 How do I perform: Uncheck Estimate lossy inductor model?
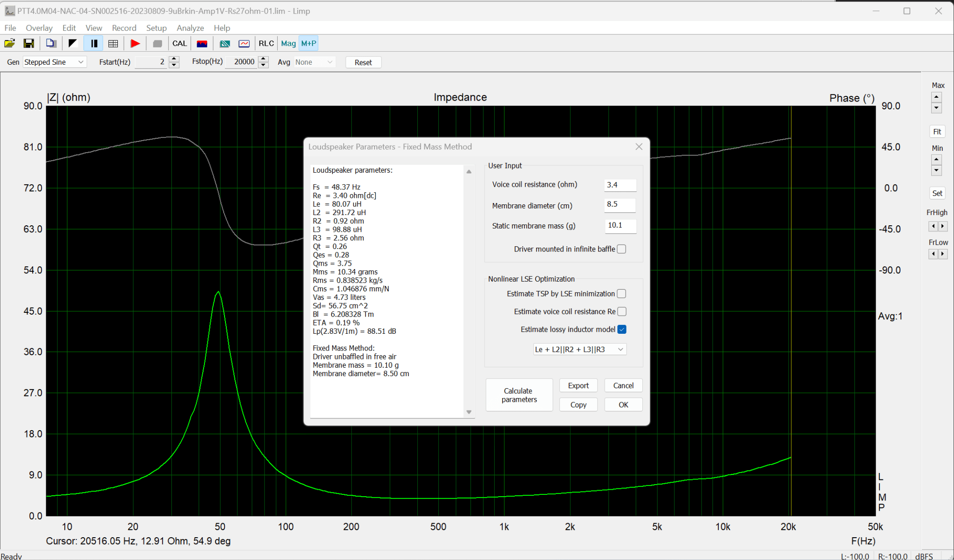coord(621,329)
